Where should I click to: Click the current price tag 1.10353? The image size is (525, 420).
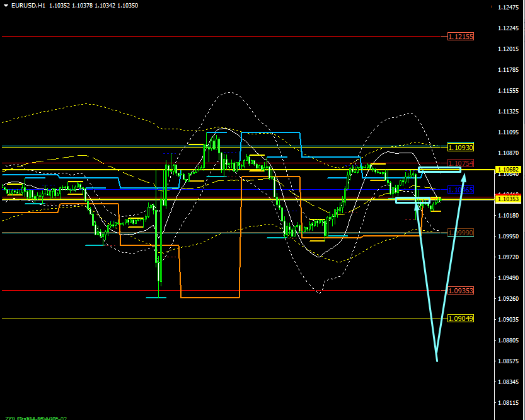509,199
